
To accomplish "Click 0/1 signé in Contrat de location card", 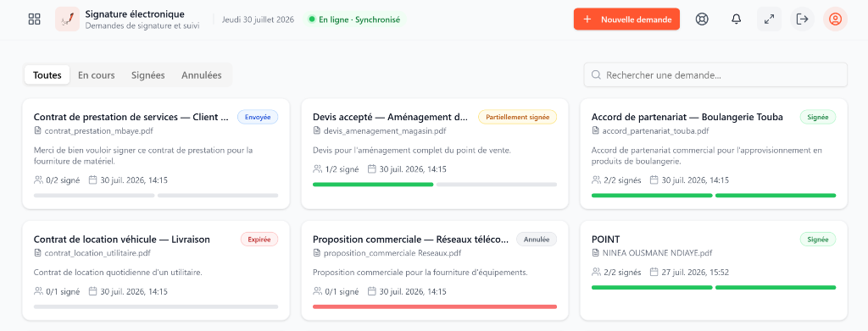I will pos(63,291).
